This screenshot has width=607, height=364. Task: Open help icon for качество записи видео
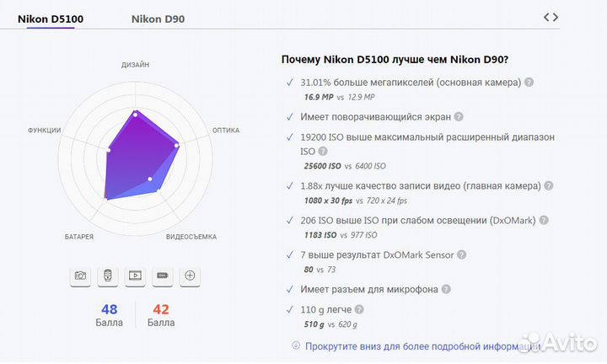[x=549, y=185]
